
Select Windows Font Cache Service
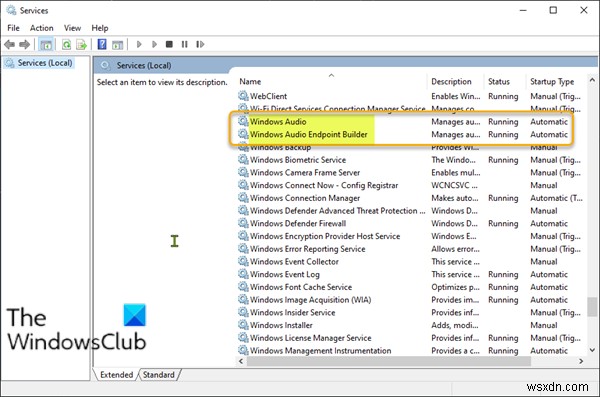(301, 287)
